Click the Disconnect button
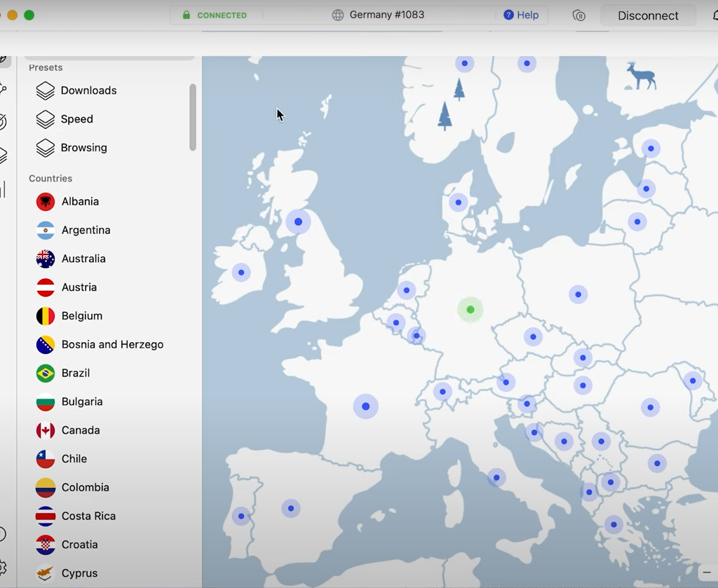Screen dimensions: 718x588 point(648,15)
